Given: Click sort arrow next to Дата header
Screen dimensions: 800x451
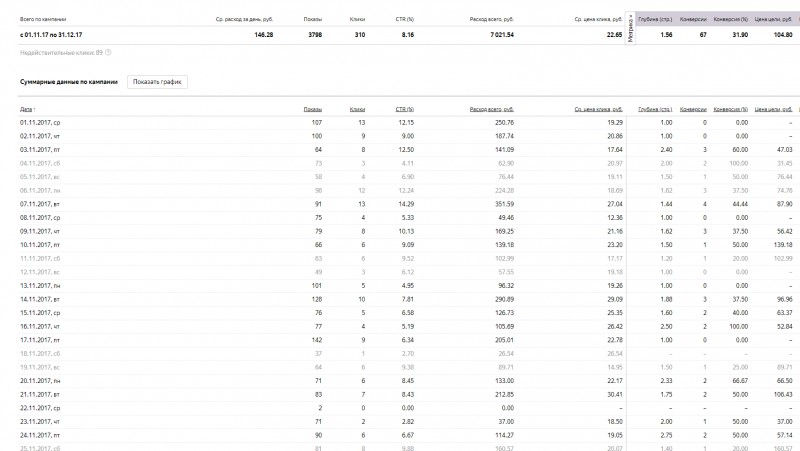Looking at the screenshot, I should coord(34,110).
